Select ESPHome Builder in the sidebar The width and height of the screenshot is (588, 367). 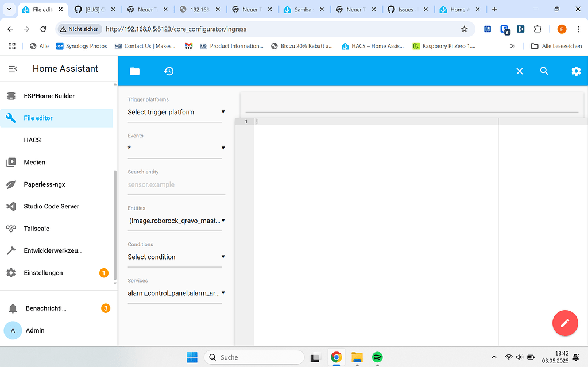51,95
